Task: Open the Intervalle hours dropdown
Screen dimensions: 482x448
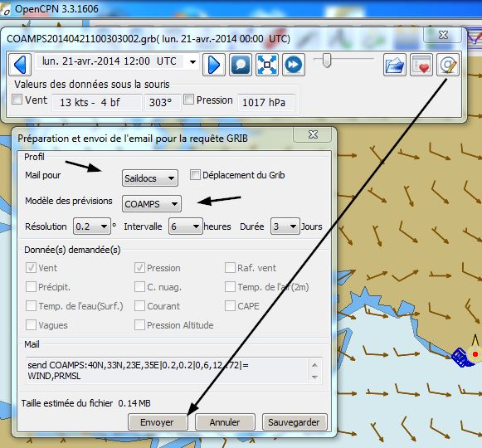Action: [186, 226]
